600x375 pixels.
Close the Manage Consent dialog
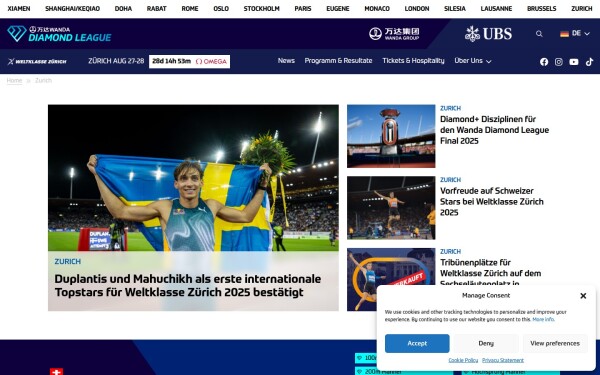coord(583,296)
